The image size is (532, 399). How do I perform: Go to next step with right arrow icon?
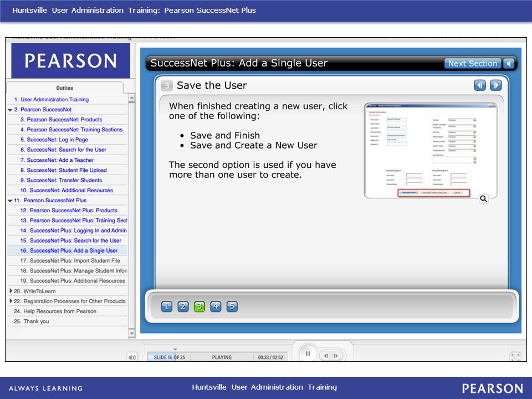[495, 85]
